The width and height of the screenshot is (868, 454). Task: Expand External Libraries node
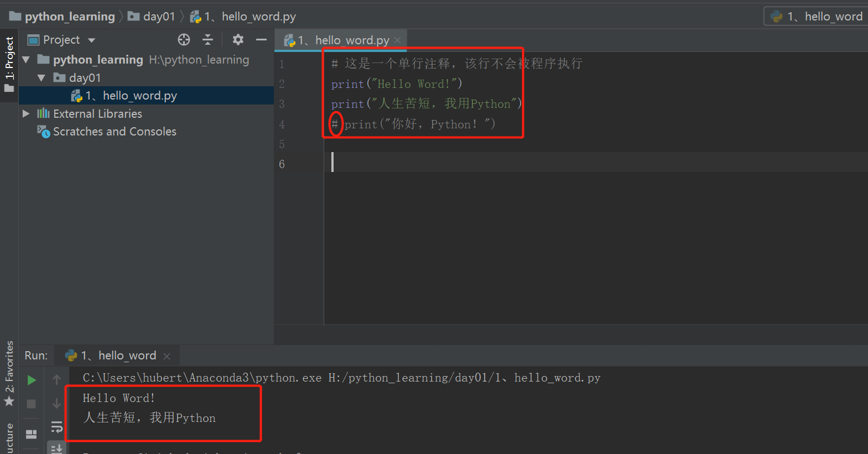(x=25, y=114)
